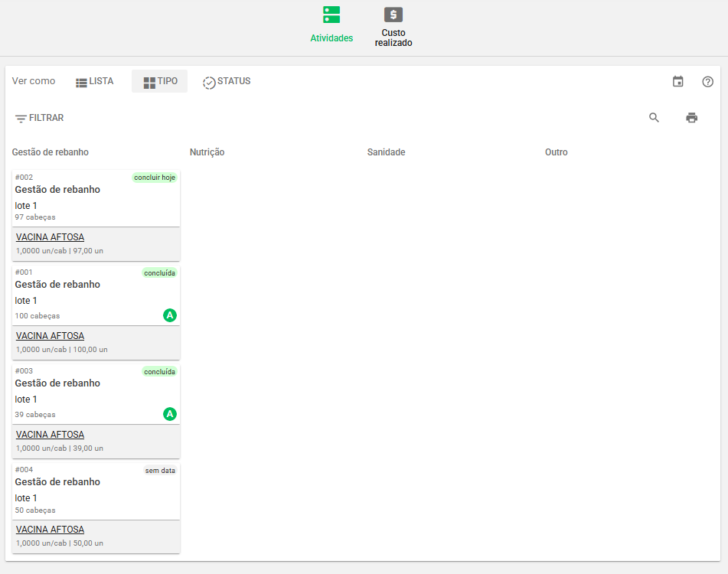728x574 pixels.
Task: Switch view to LISTA
Action: 95,81
